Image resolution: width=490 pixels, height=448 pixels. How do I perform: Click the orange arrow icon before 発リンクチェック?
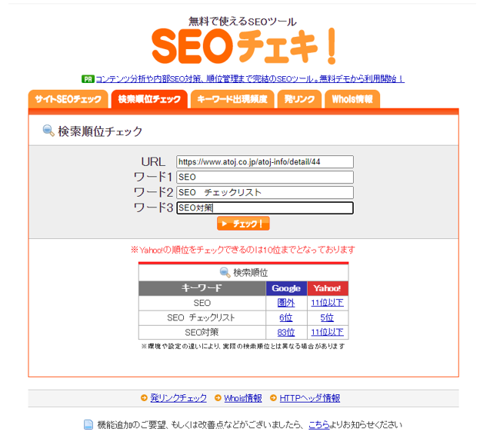point(144,398)
